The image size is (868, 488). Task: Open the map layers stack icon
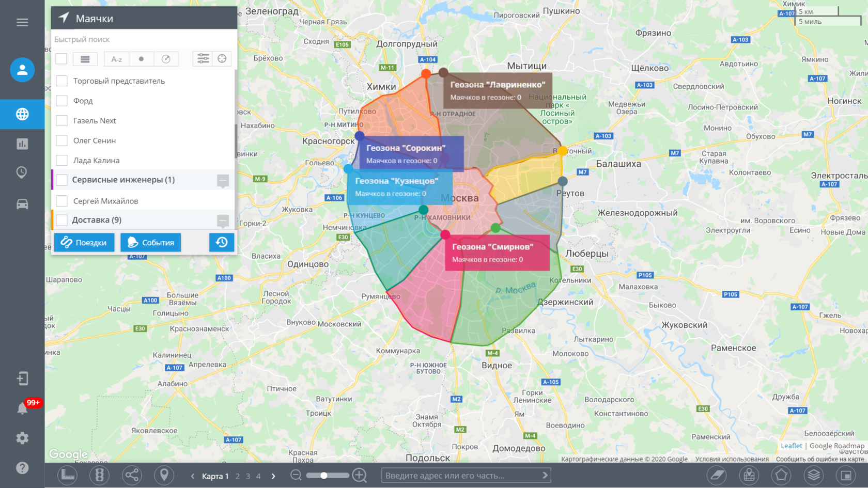[814, 475]
